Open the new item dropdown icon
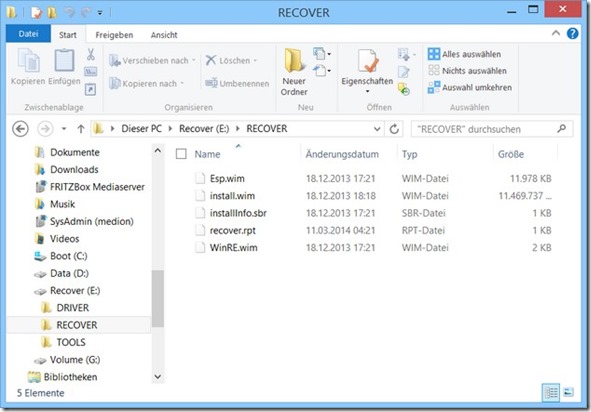Image resolution: width=591 pixels, height=412 pixels. pyautogui.click(x=322, y=54)
